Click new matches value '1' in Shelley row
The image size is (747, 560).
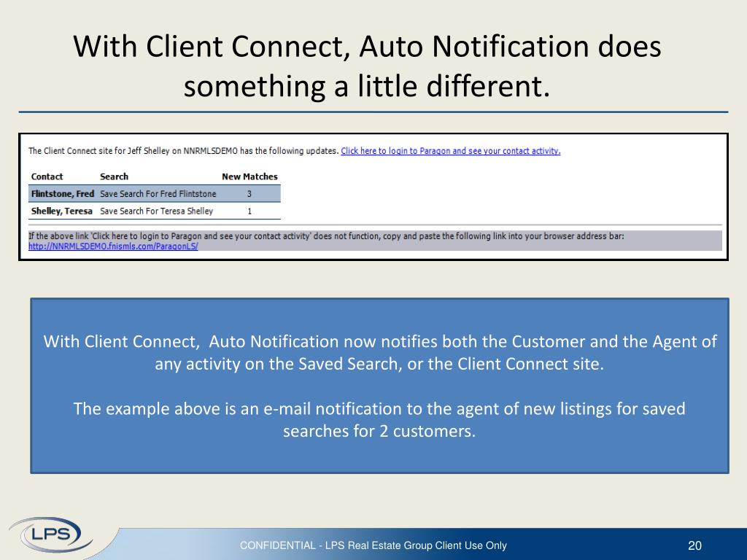249,211
